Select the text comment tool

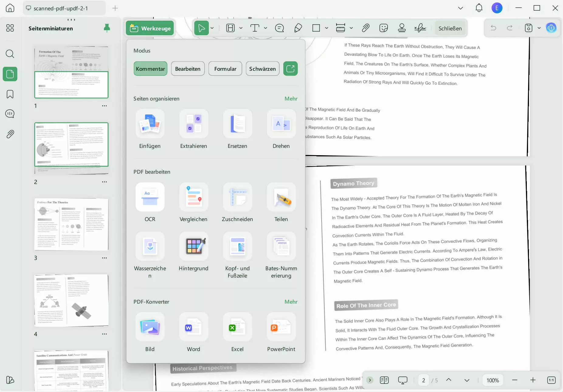(x=255, y=28)
